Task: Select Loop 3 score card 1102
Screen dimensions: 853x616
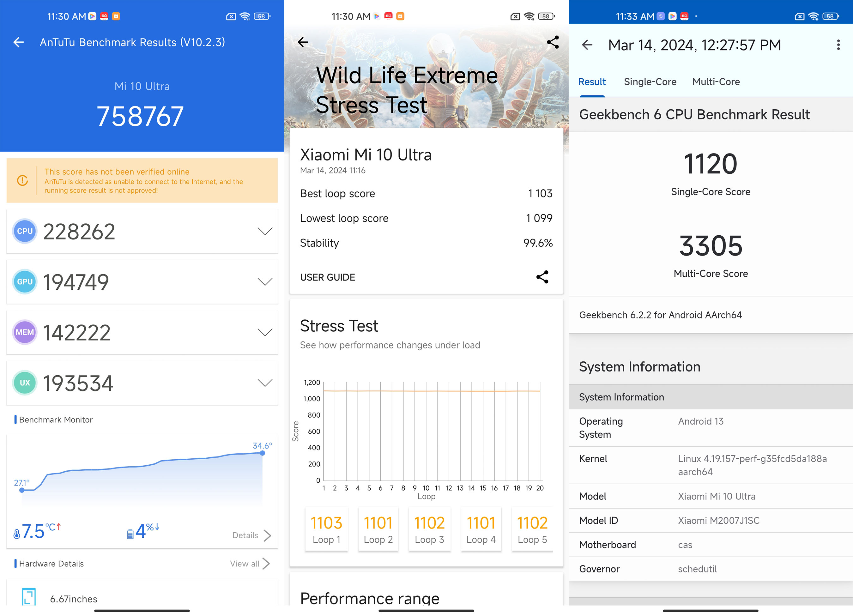Action: pos(430,529)
